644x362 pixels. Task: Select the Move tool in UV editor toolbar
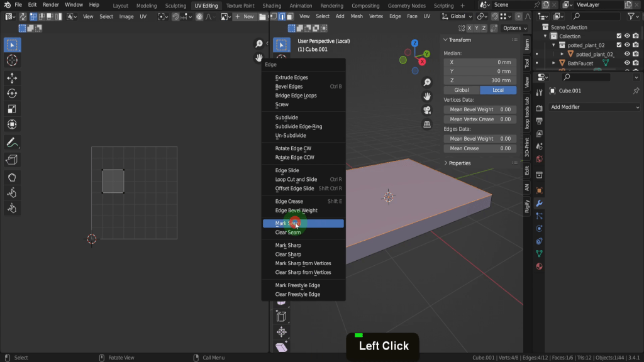coord(12,78)
